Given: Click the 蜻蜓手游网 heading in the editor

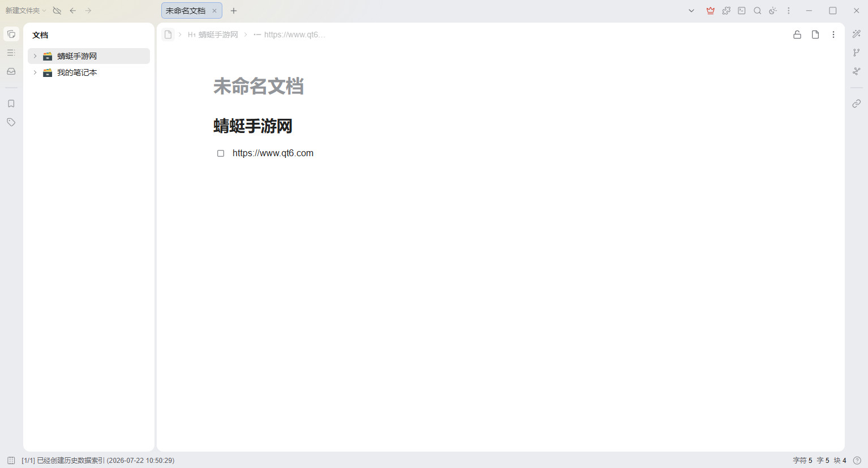Looking at the screenshot, I should click(253, 126).
